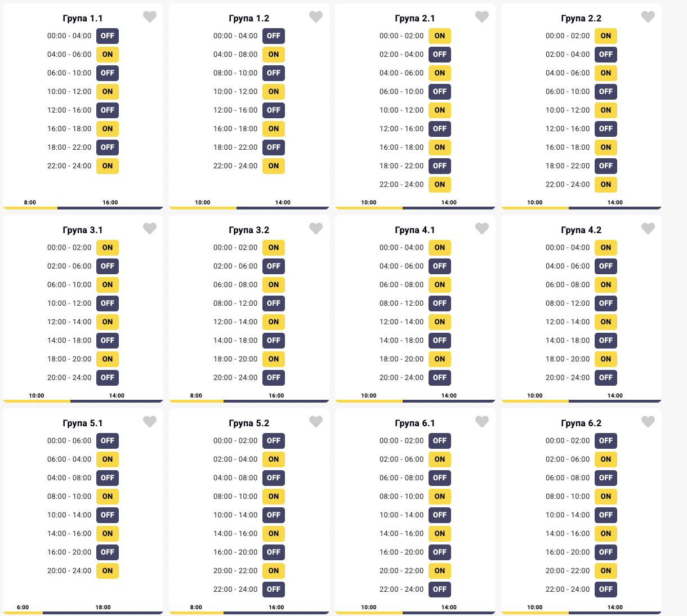Viewport: 687px width, 616px height.
Task: Favorite Група 1.1 with heart icon
Action: 149,17
